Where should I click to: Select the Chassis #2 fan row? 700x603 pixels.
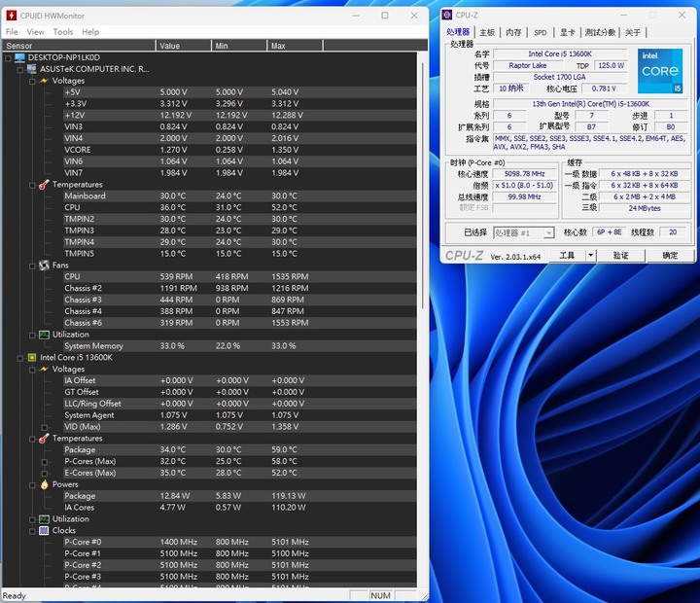pyautogui.click(x=240, y=289)
